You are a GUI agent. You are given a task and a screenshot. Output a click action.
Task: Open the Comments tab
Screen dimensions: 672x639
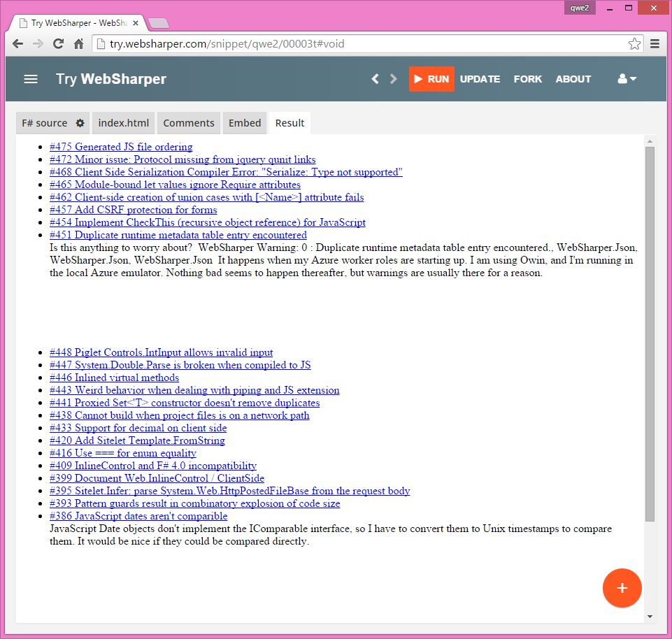pos(189,123)
